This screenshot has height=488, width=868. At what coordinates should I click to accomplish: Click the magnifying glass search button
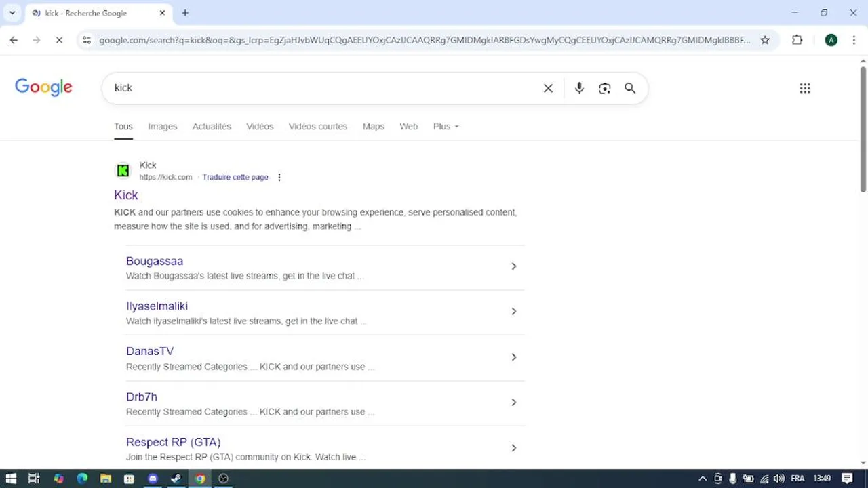click(x=630, y=88)
